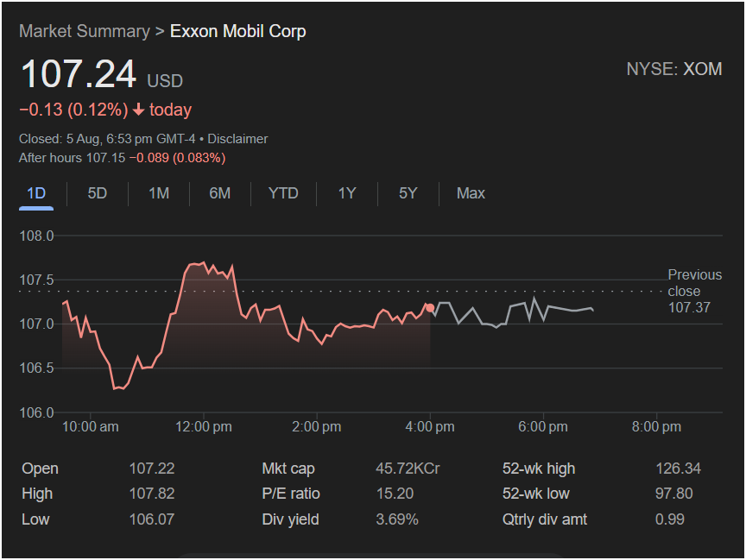Viewport: 746px width, 560px height.
Task: Click the Previous close 107.37 label
Action: (x=694, y=291)
